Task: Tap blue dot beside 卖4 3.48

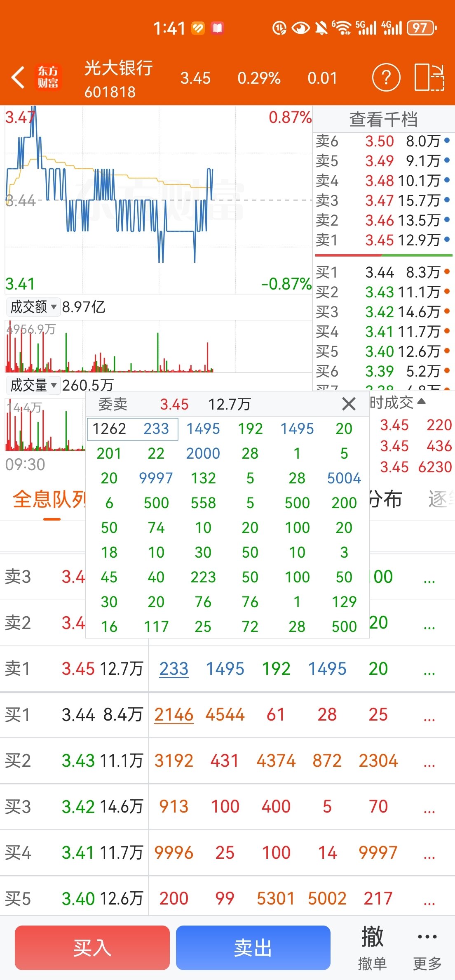Action: click(447, 180)
